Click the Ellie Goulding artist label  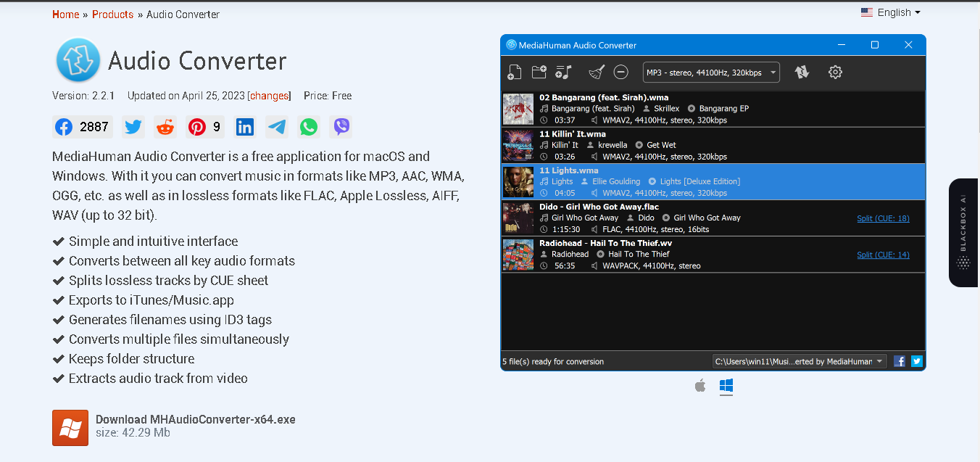616,181
